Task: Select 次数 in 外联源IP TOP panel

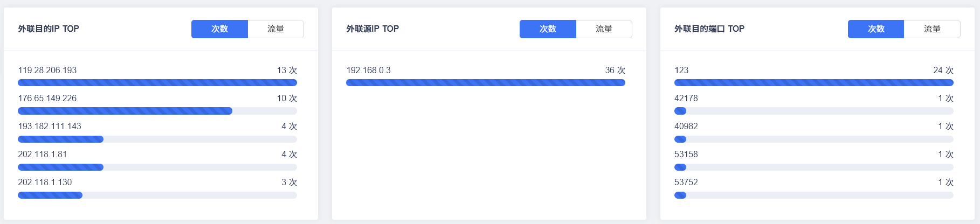Action: point(548,29)
